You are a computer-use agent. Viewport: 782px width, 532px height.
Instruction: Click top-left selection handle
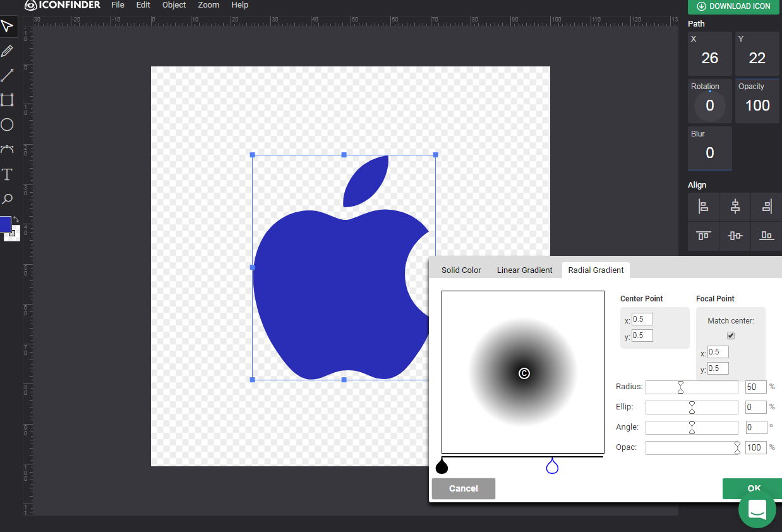(253, 155)
